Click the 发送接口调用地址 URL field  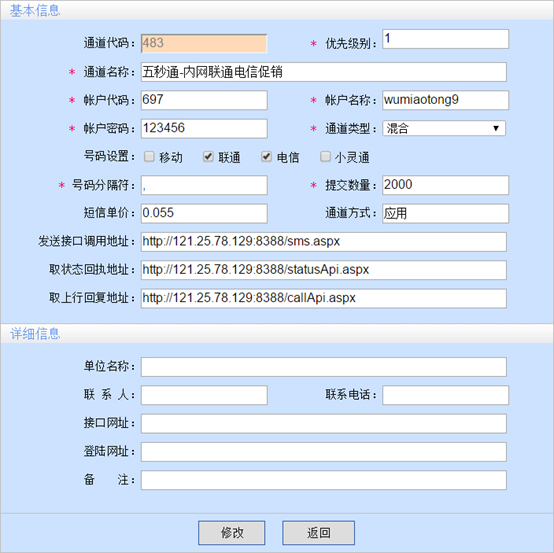[x=324, y=242]
